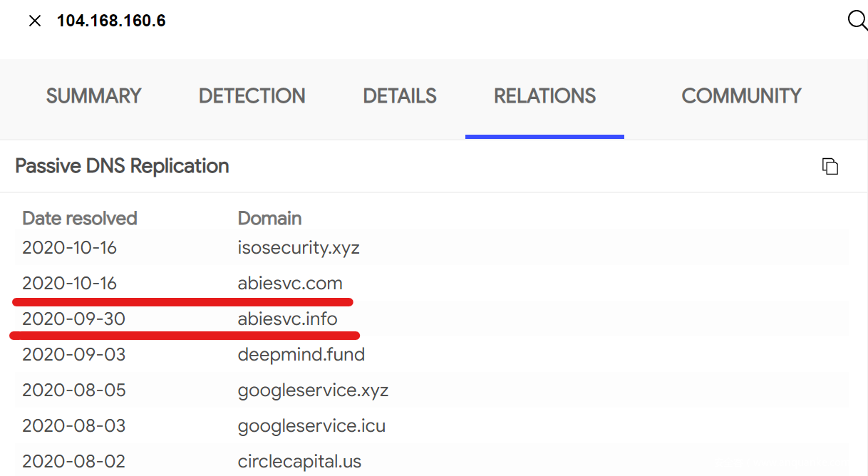Open the googleservice.icu domain
Screen dimensions: 868x476
[x=311, y=426]
